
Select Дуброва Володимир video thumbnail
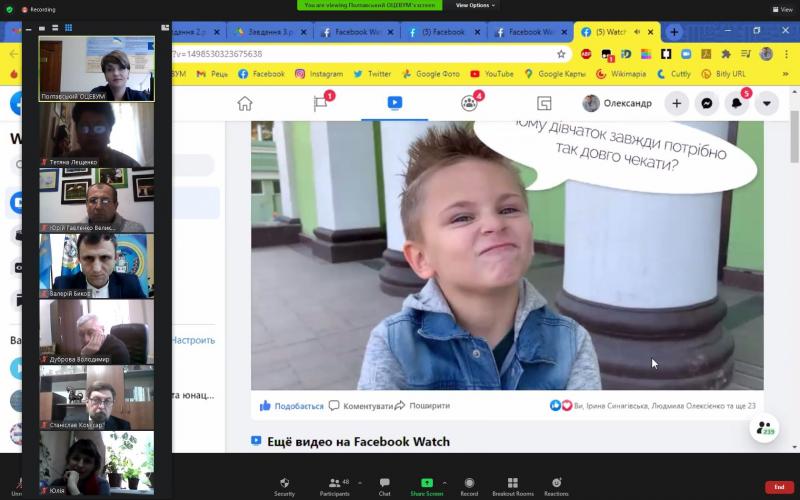[97, 332]
